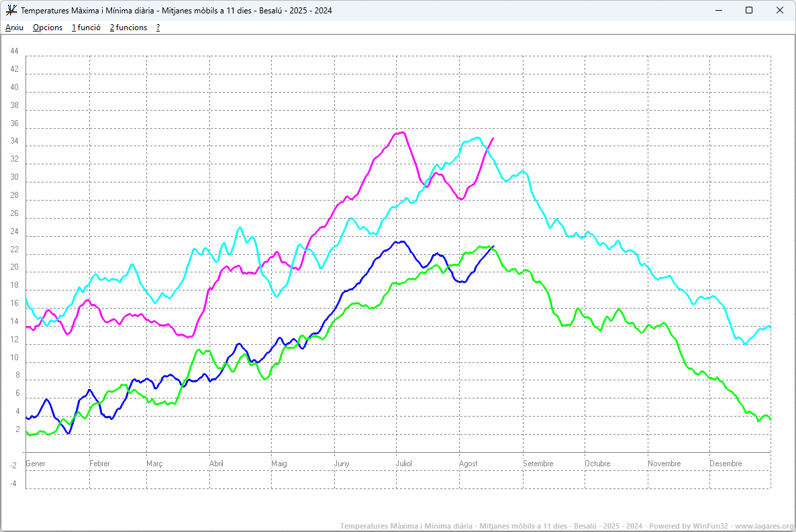Screen dimensions: 796x532
Task: Maximize the temperature chart window
Action: (x=749, y=10)
